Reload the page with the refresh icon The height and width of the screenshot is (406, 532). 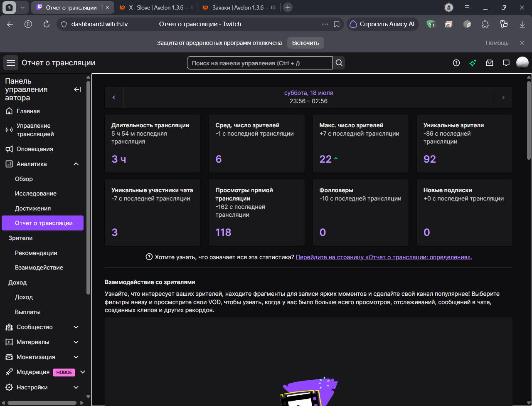click(47, 24)
